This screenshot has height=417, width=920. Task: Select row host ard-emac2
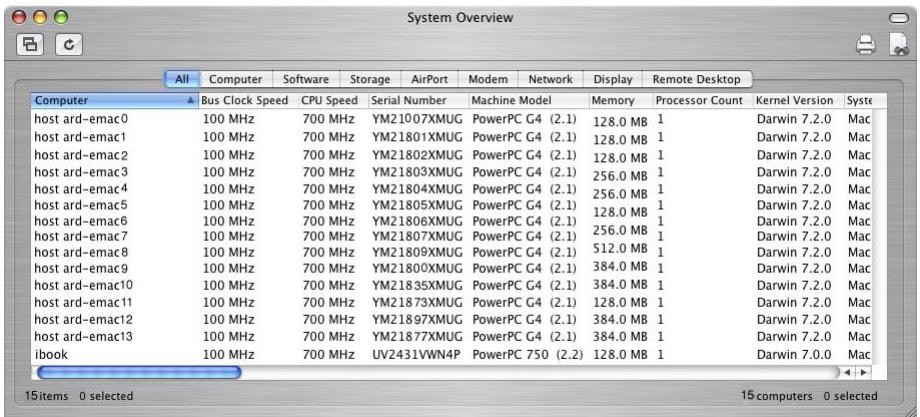(x=451, y=155)
